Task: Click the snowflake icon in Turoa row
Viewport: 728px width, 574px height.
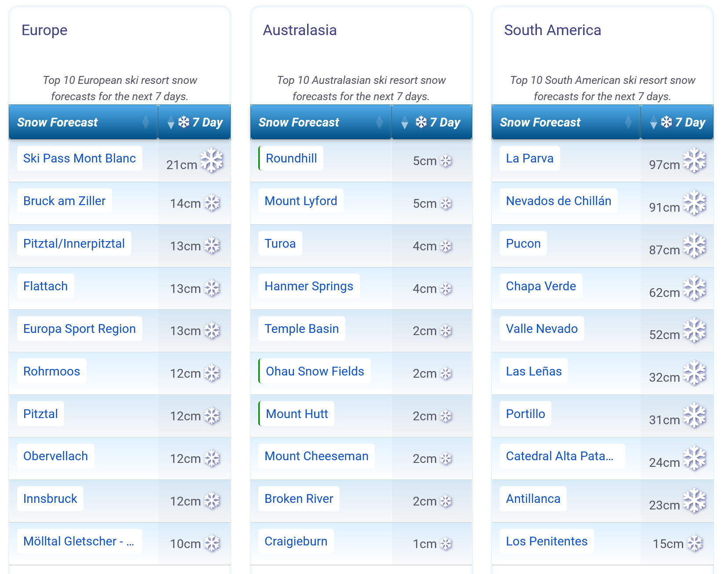Action: coord(446,246)
